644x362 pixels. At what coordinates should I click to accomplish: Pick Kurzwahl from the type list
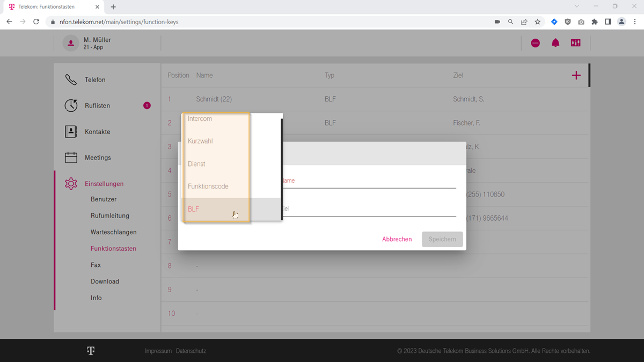tap(200, 141)
